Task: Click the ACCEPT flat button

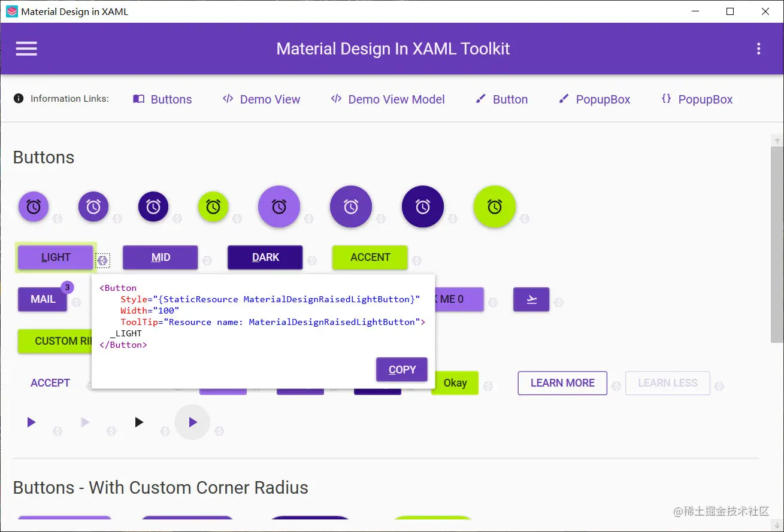Action: tap(50, 383)
